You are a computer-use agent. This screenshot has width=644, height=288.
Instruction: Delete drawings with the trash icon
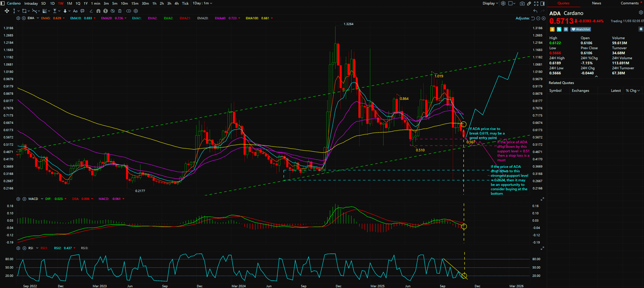click(120, 11)
